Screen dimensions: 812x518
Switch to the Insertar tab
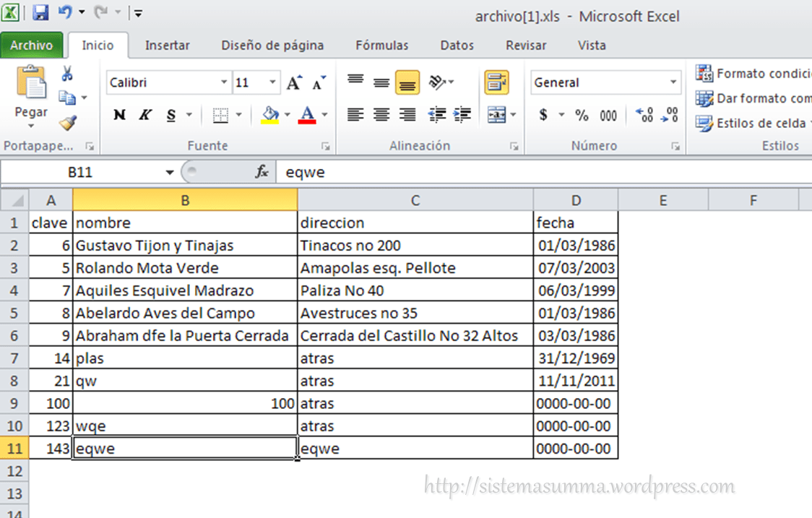click(x=167, y=46)
